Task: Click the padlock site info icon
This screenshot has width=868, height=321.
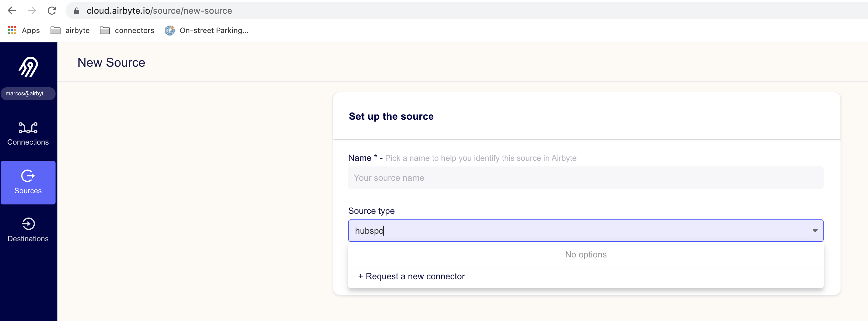Action: pyautogui.click(x=77, y=11)
